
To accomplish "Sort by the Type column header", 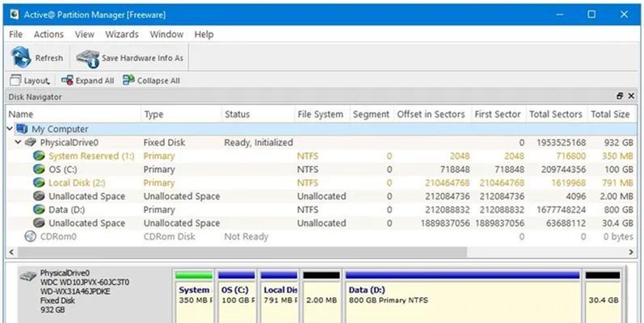I will 181,115.
